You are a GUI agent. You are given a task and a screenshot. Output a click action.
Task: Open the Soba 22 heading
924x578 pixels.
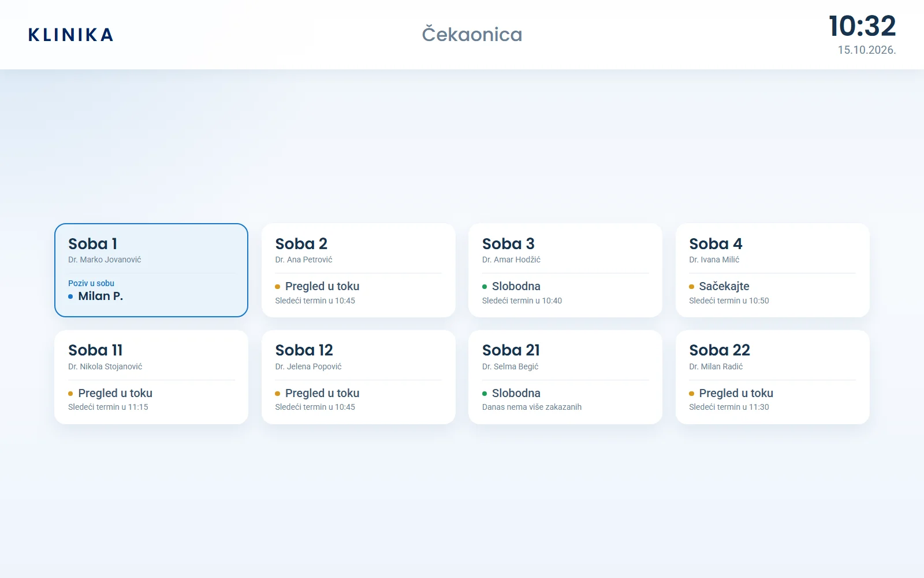(720, 350)
